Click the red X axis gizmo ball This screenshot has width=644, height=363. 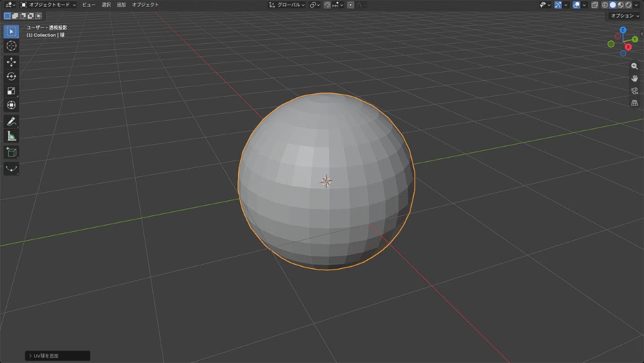tap(628, 47)
